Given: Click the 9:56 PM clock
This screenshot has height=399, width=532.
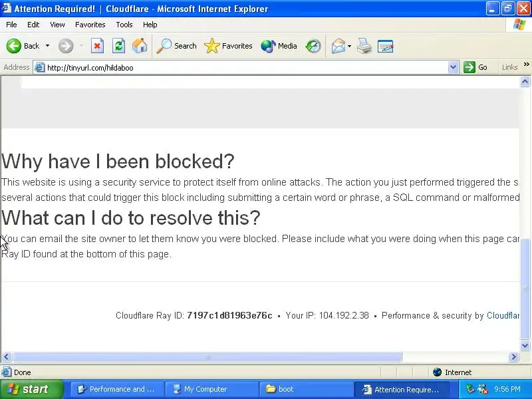Looking at the screenshot, I should 507,389.
